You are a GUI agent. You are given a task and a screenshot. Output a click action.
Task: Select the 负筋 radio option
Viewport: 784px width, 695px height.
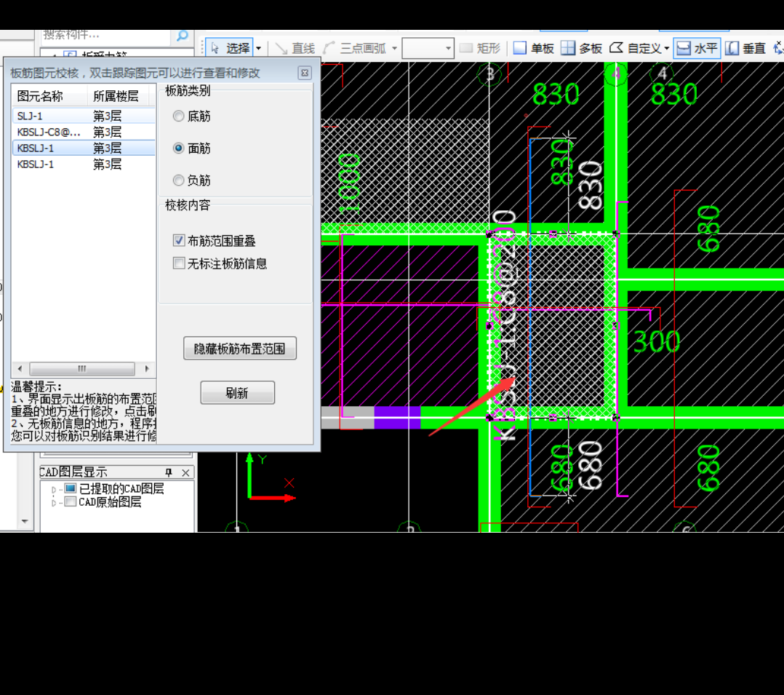pyautogui.click(x=178, y=180)
